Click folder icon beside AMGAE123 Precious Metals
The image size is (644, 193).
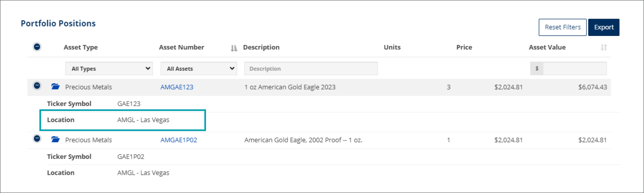(x=56, y=87)
